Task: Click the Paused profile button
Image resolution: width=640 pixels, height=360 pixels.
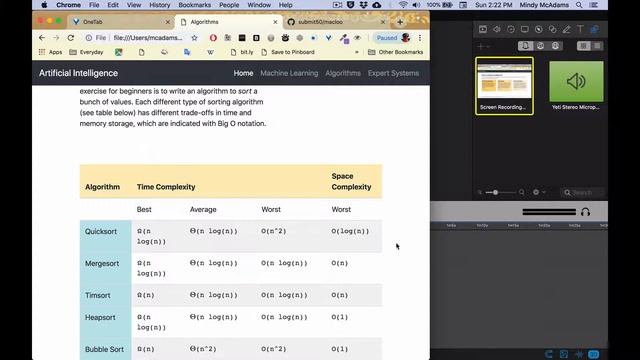Action: tap(393, 38)
